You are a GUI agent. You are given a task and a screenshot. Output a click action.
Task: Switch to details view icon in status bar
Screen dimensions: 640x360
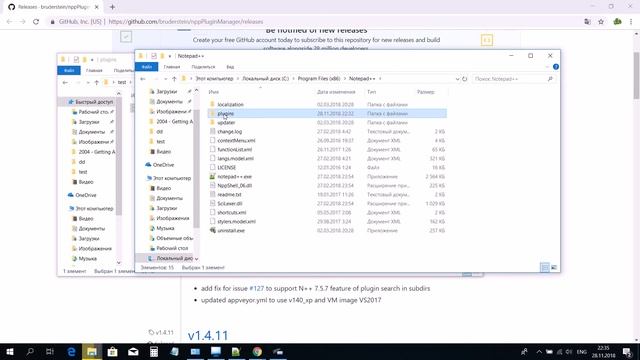coord(544,268)
